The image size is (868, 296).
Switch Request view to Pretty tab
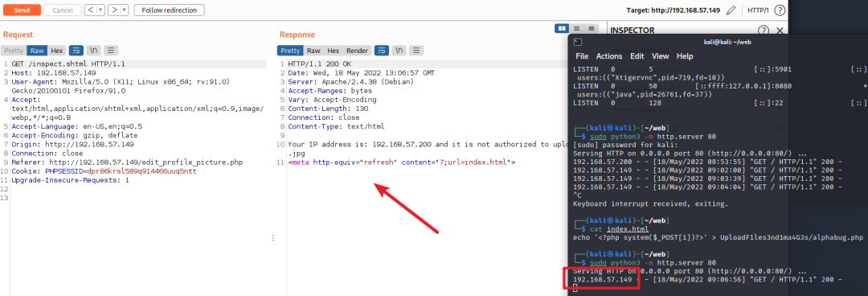14,51
